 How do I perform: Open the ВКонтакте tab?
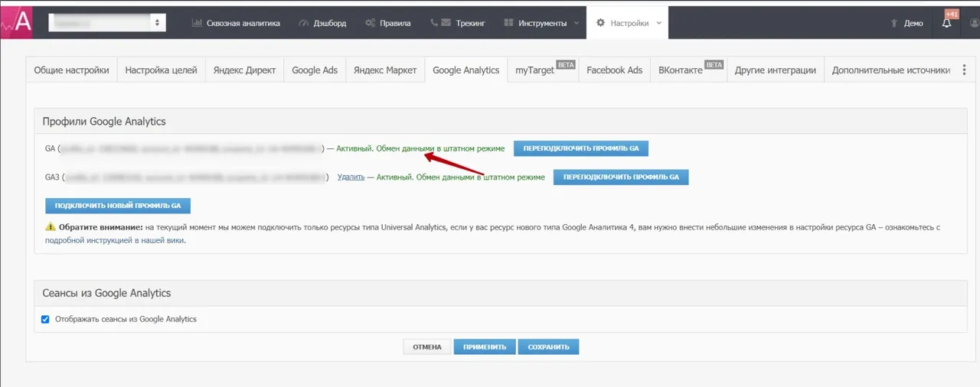click(x=688, y=70)
